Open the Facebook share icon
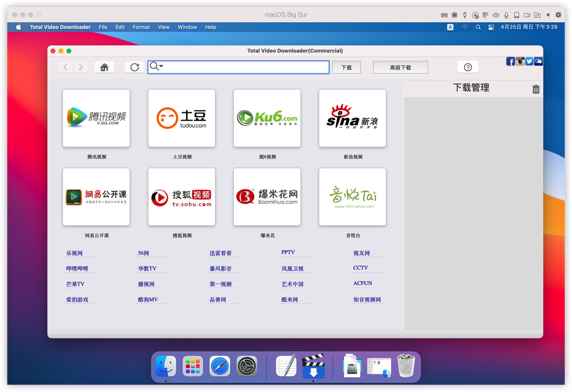 click(x=510, y=61)
